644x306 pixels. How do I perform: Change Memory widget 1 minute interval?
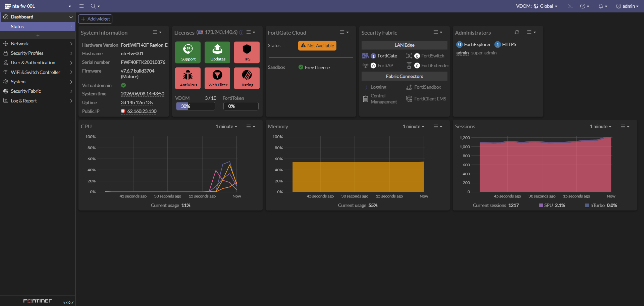(414, 126)
